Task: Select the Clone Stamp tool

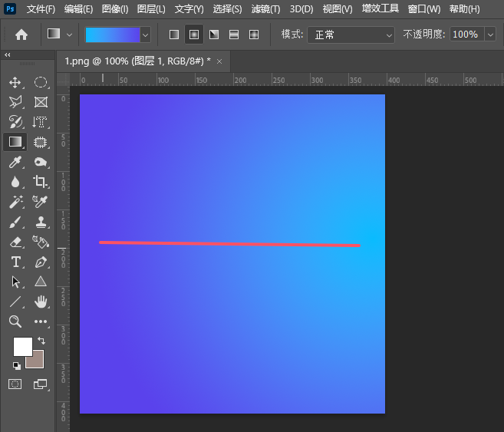Action: (41, 222)
